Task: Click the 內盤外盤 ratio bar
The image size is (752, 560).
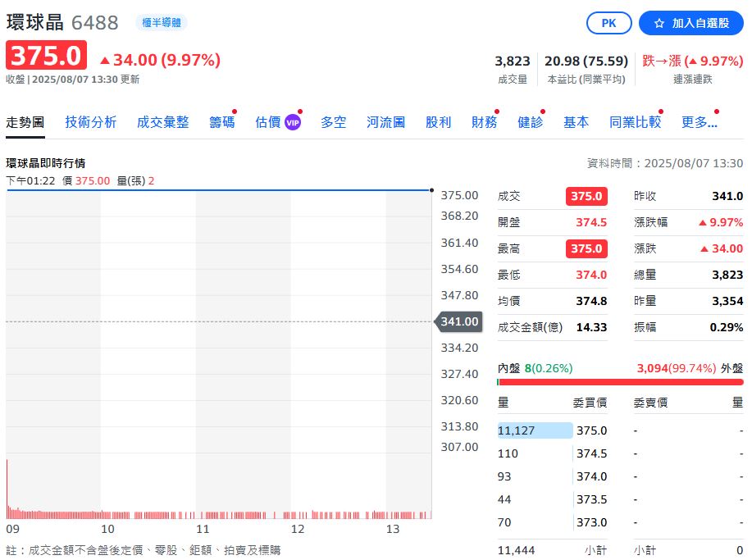Action: 620,382
